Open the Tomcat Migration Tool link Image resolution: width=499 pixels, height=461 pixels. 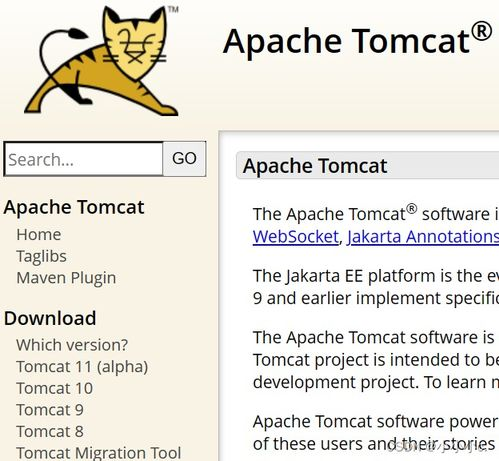[98, 453]
